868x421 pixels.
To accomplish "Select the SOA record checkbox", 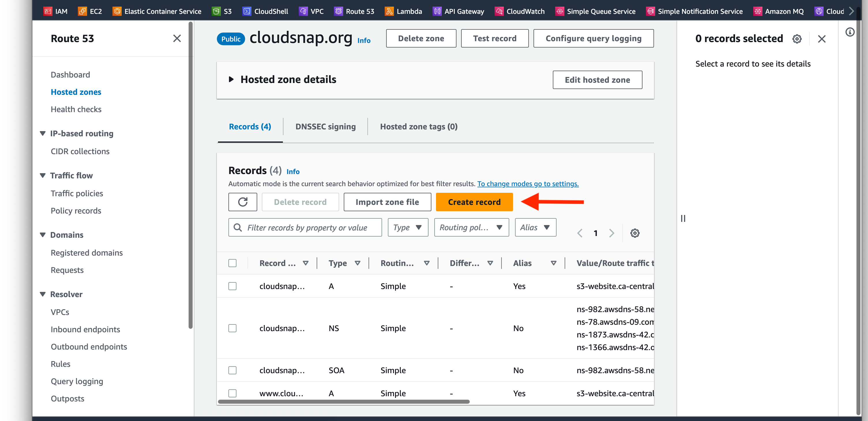I will [x=232, y=370].
